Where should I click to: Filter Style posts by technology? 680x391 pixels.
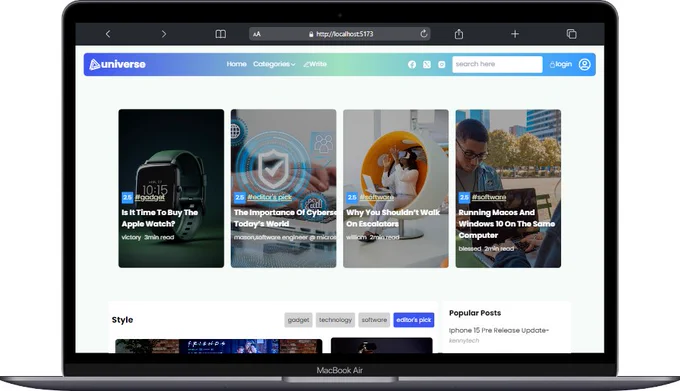click(x=335, y=320)
